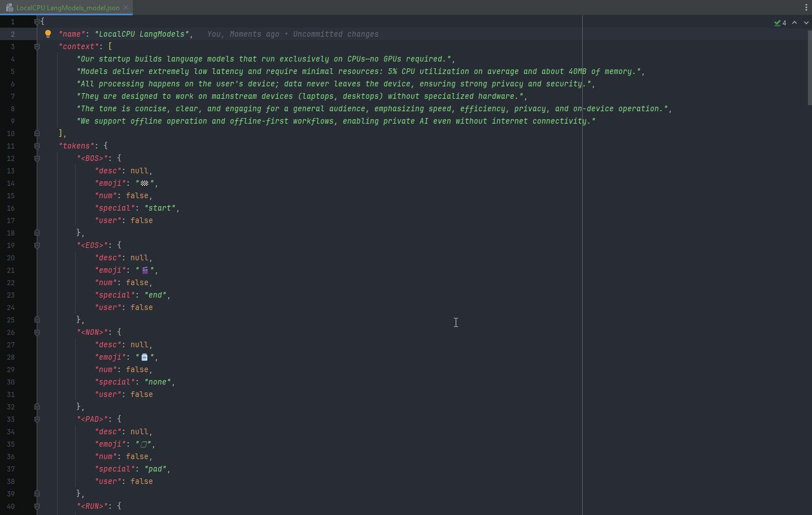
Task: Click the fold-end marker beside line 39
Action: coord(37,494)
